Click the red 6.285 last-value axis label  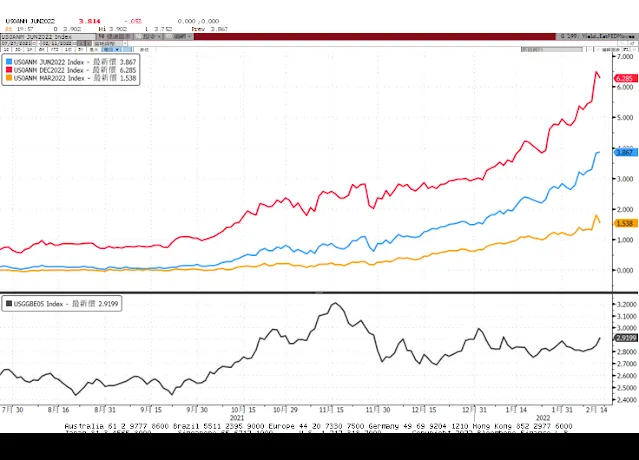pos(625,78)
